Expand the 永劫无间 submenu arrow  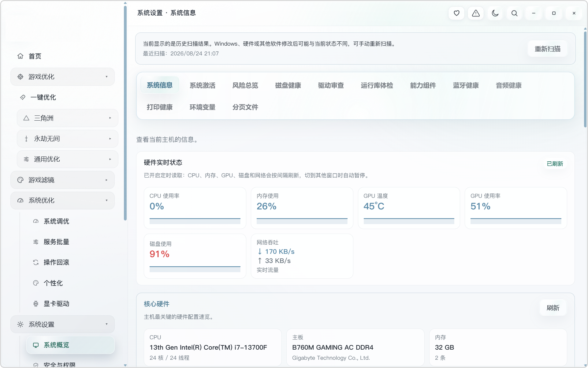click(x=110, y=139)
